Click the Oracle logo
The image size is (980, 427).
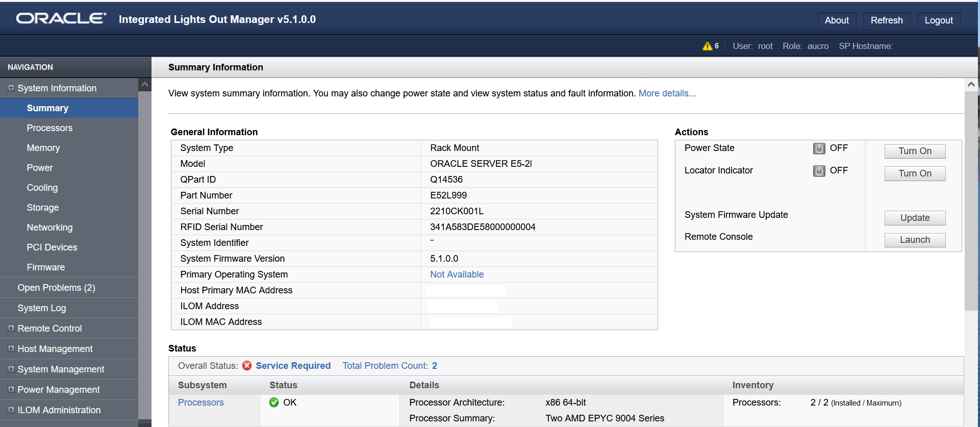[61, 19]
